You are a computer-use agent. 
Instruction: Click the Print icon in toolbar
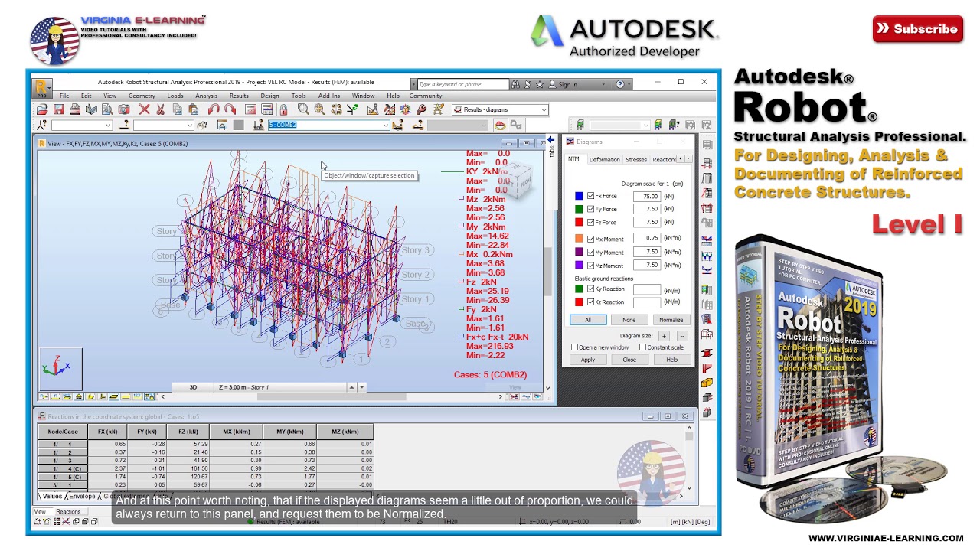point(75,109)
